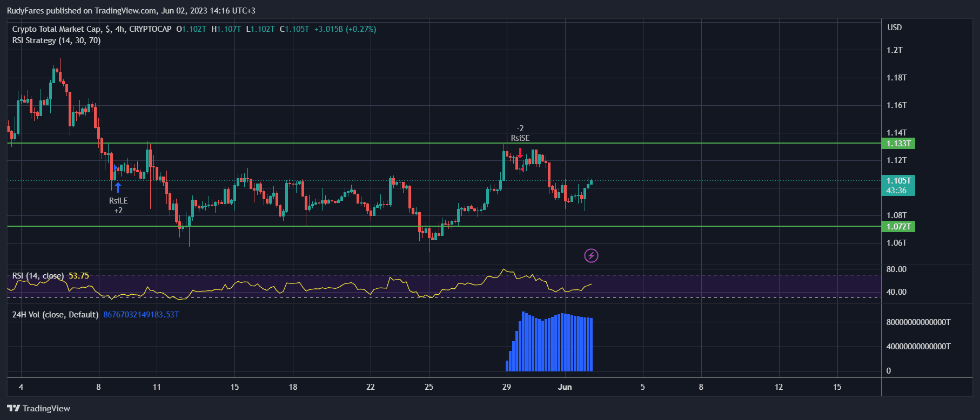Click the USD currency label
Screen dimensions: 980x420
tap(894, 28)
